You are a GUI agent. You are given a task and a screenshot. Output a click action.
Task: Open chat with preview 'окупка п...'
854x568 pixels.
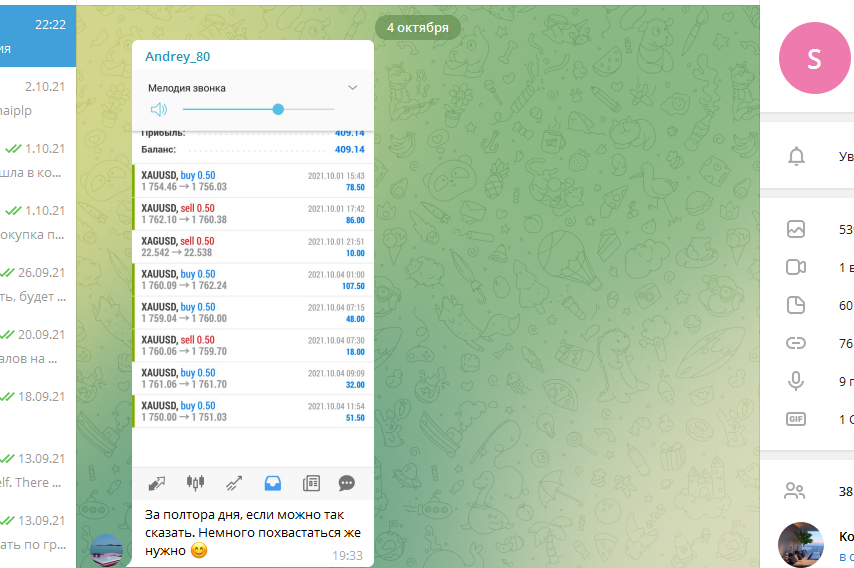pos(38,222)
